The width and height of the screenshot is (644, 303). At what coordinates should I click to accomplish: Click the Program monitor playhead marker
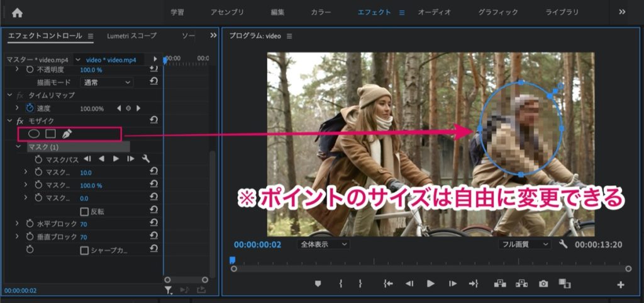pyautogui.click(x=232, y=260)
